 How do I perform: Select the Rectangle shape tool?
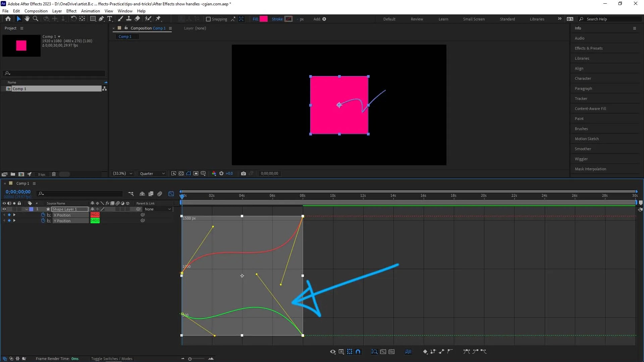pyautogui.click(x=93, y=19)
